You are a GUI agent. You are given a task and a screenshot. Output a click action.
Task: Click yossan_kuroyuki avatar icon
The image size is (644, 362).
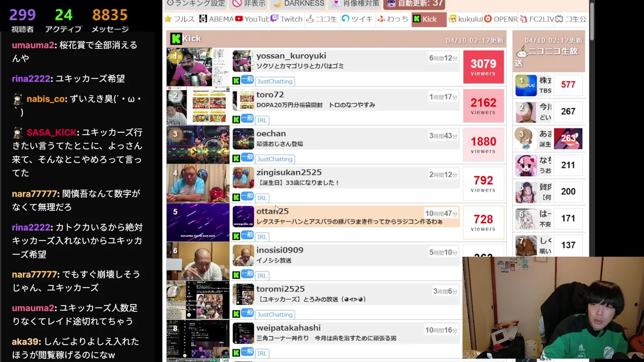tap(243, 61)
